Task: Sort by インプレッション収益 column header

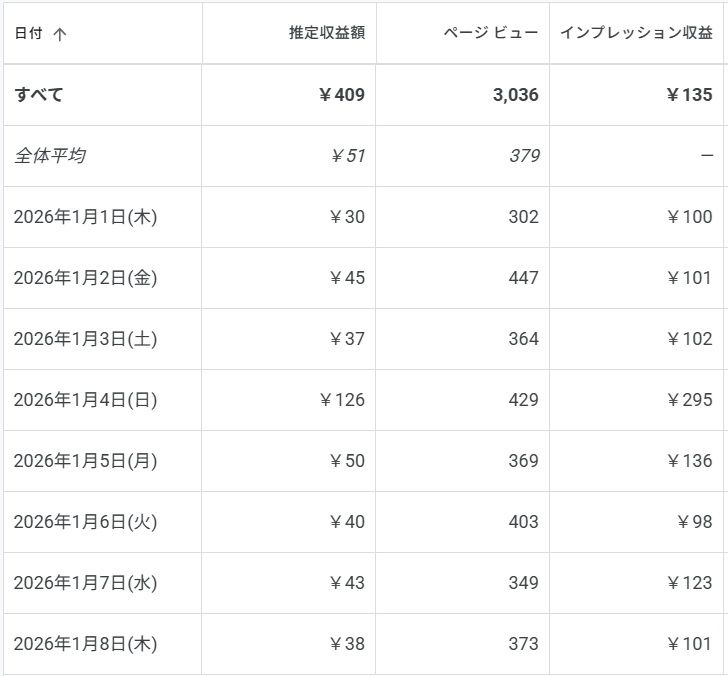Action: pyautogui.click(x=636, y=32)
